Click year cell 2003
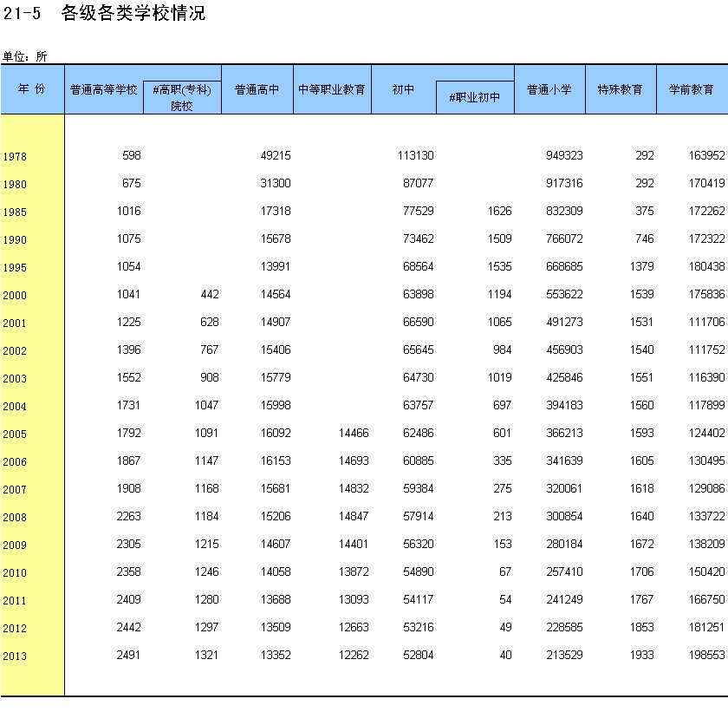 coord(15,378)
